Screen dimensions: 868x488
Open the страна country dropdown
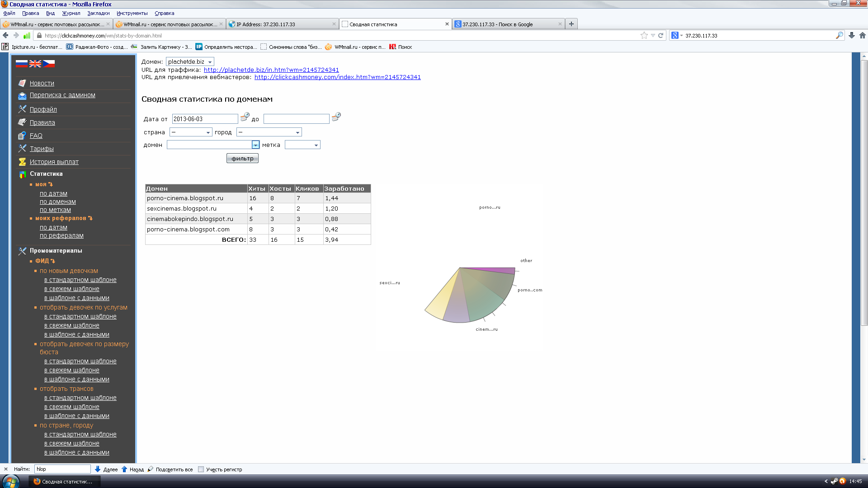tap(191, 132)
